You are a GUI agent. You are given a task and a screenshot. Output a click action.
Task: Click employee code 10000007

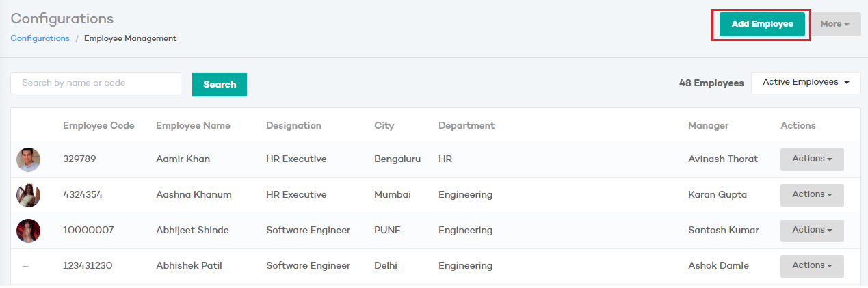pyautogui.click(x=88, y=230)
